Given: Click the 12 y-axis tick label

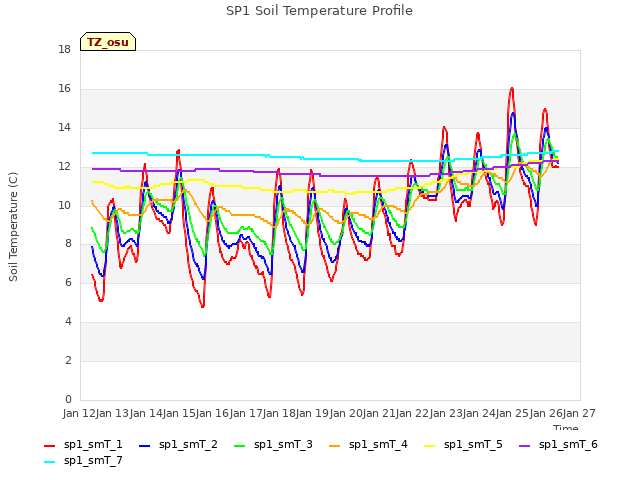Looking at the screenshot, I should [x=64, y=167].
